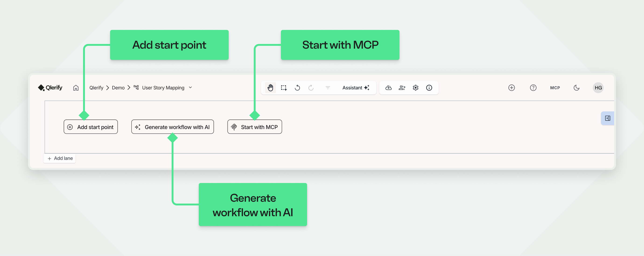This screenshot has height=256, width=644.
Task: Click the plus circle icon in header
Action: [x=511, y=88]
